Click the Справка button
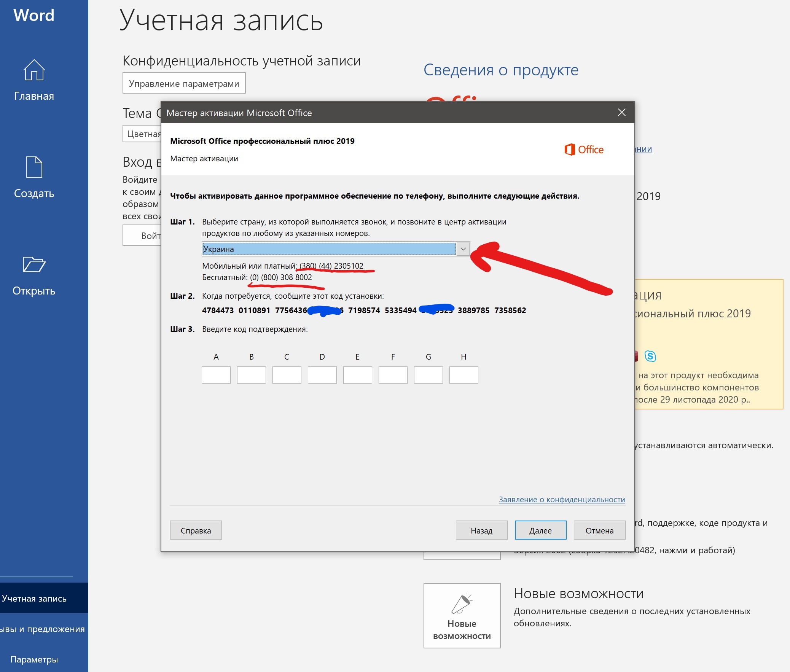Screen dimensions: 790x672 pos(196,530)
